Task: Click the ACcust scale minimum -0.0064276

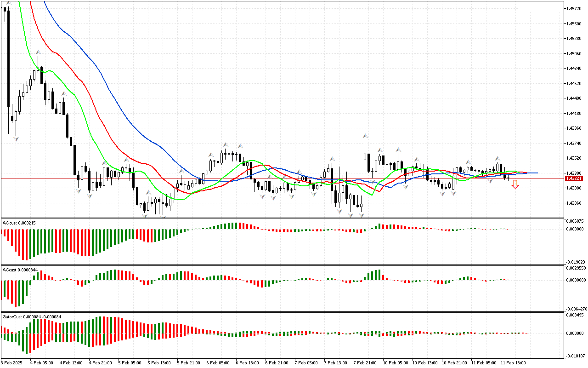Action: point(576,309)
